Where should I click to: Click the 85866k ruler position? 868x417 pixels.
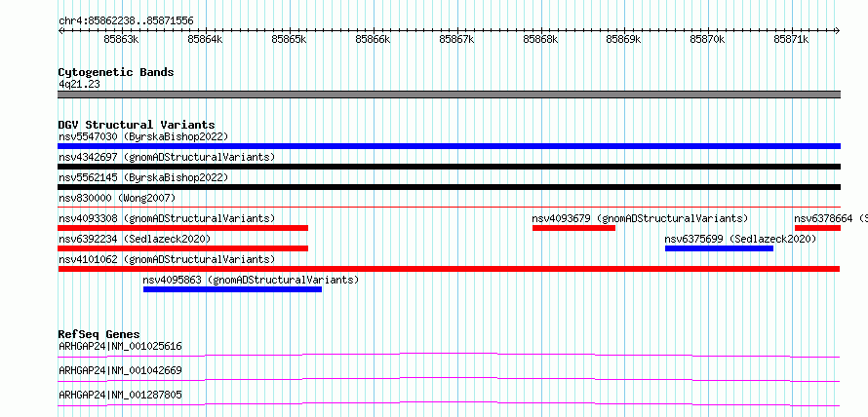point(373,39)
